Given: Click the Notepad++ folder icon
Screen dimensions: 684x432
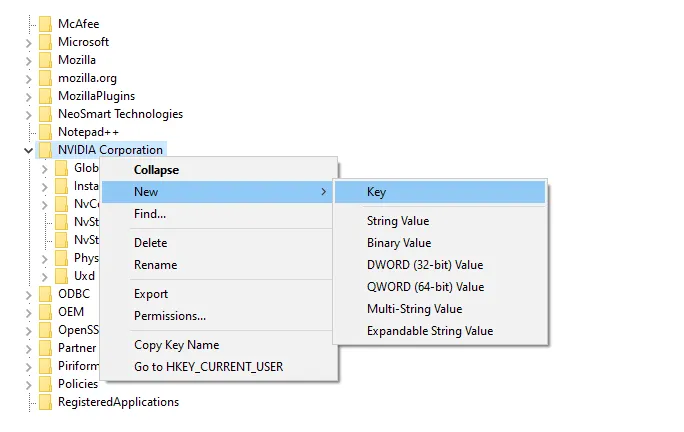Looking at the screenshot, I should tap(45, 132).
